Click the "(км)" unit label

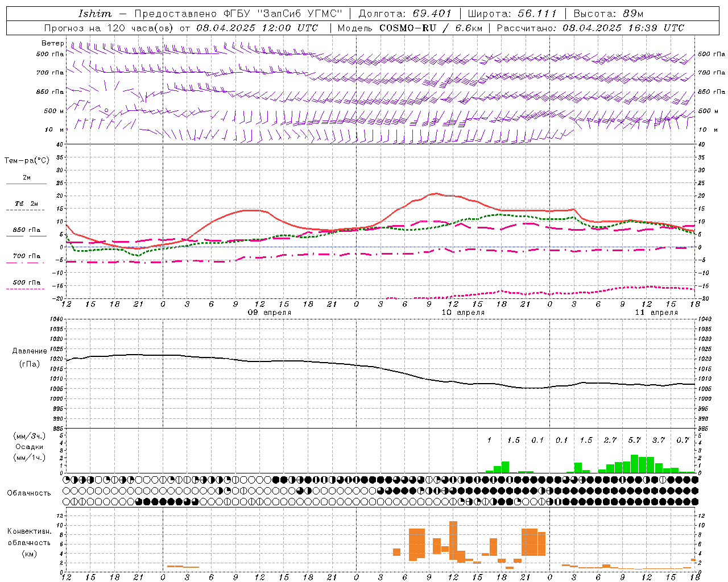point(30,554)
